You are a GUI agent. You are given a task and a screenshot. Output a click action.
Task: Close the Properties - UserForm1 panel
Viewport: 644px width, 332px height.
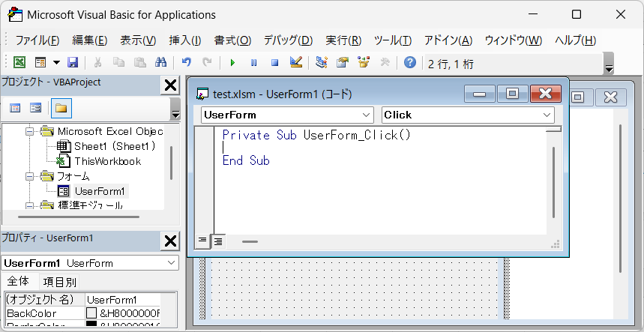tap(170, 241)
